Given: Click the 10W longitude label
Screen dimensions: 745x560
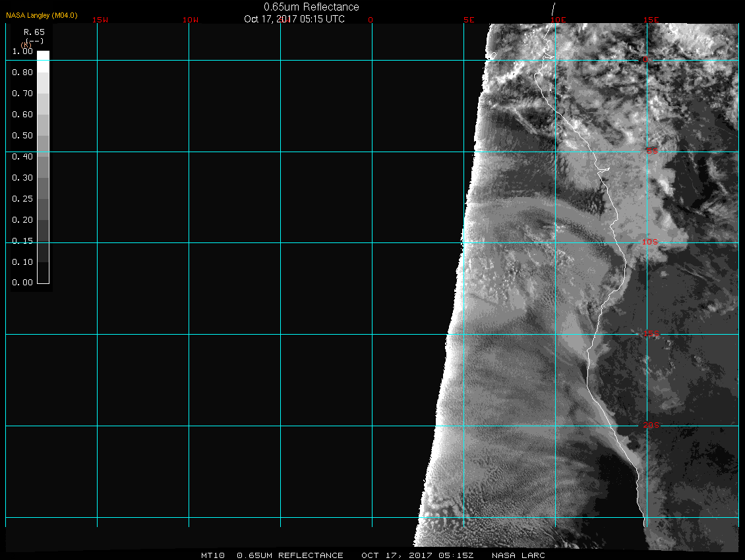Looking at the screenshot, I should pyautogui.click(x=191, y=20).
